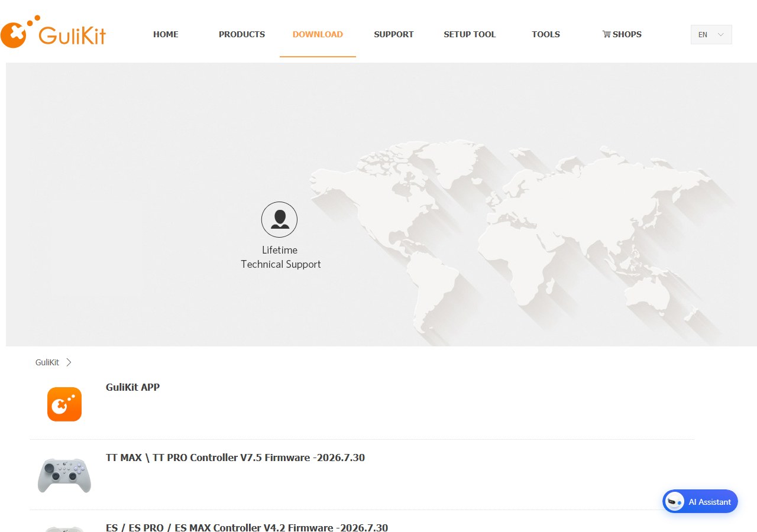Click the Lifetime Technical Support person icon
Screen dimensions: 757x532
pos(279,219)
